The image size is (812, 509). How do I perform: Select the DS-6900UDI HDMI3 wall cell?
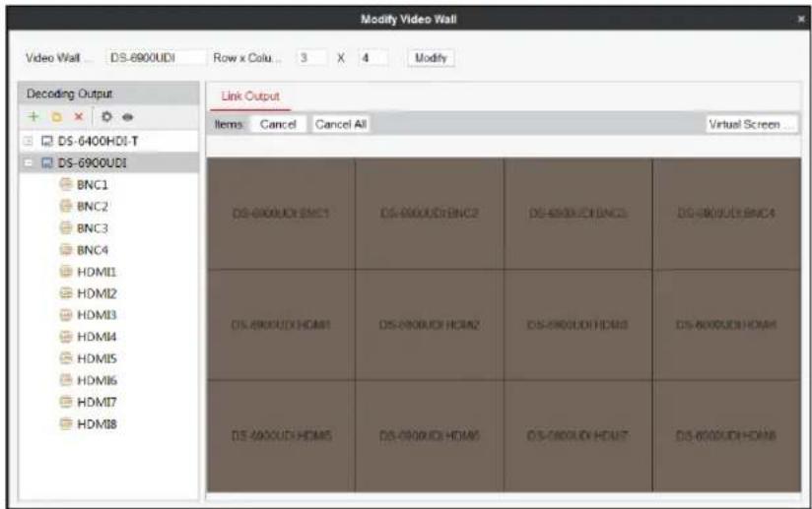[x=577, y=325]
